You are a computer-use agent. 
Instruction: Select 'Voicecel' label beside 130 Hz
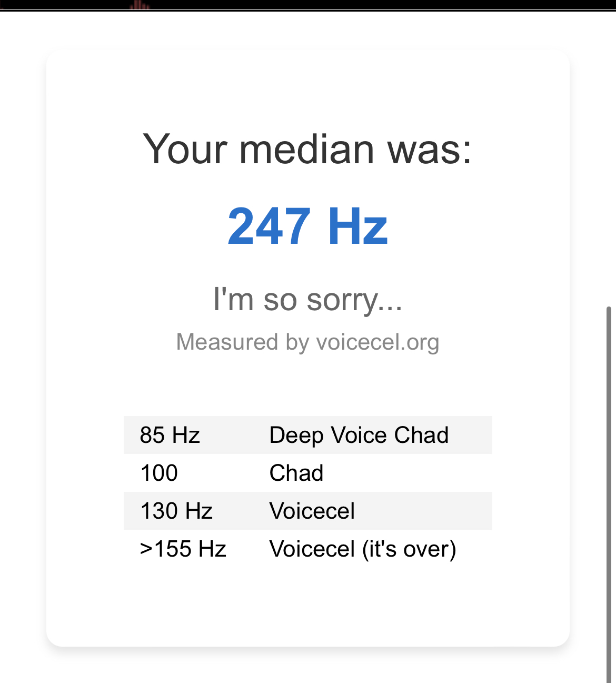[x=312, y=511]
